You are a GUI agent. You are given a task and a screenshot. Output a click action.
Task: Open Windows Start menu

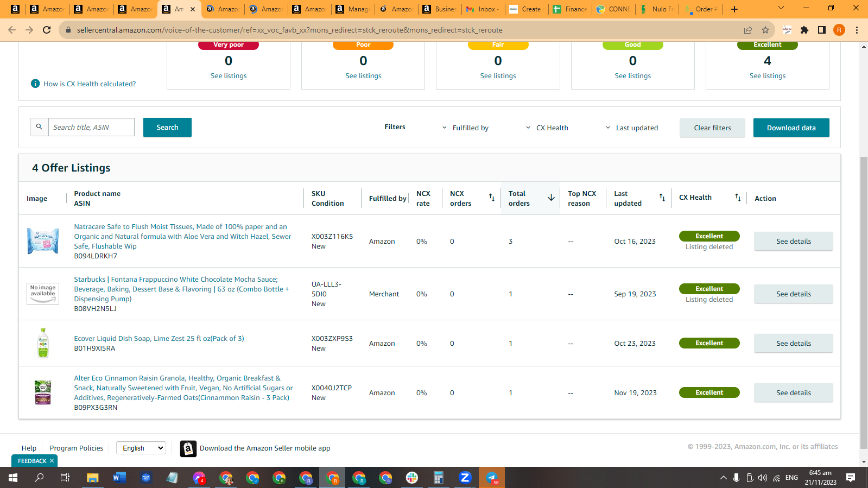click(13, 478)
